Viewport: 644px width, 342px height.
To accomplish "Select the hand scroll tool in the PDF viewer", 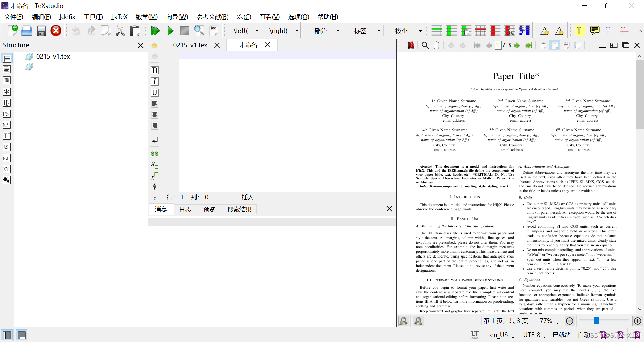I will 436,45.
